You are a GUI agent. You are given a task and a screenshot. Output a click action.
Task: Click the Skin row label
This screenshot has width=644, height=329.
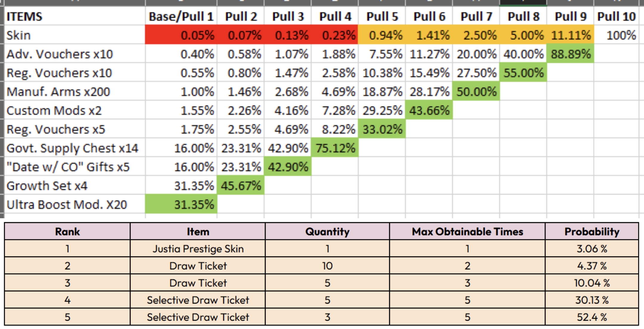point(75,35)
